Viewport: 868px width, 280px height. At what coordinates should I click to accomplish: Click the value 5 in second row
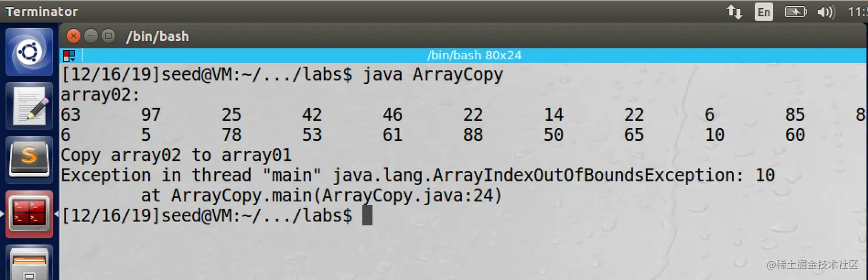[146, 135]
